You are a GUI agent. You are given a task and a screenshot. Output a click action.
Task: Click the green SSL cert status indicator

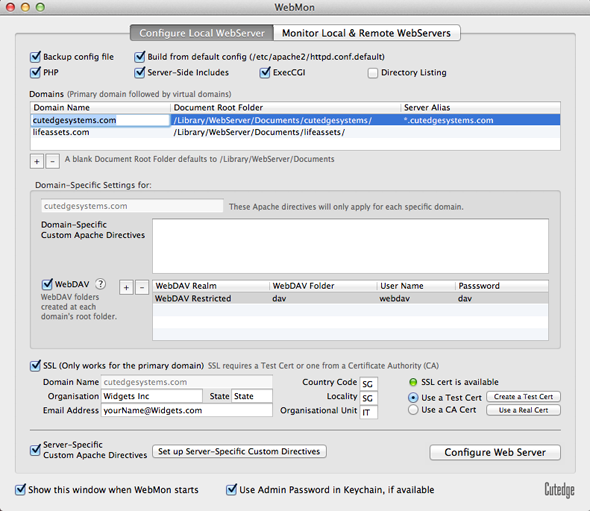coord(413,382)
